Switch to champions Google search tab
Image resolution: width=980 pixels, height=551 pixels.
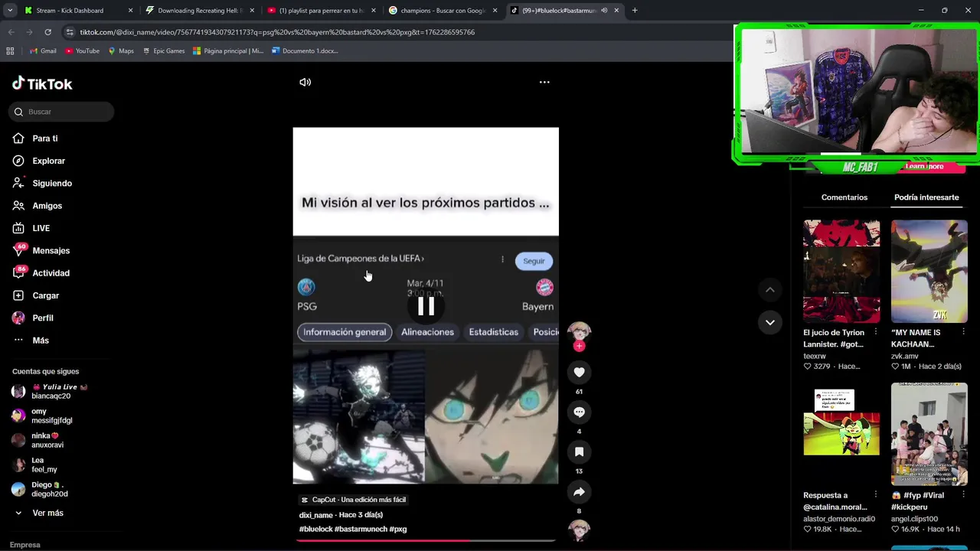pos(443,11)
